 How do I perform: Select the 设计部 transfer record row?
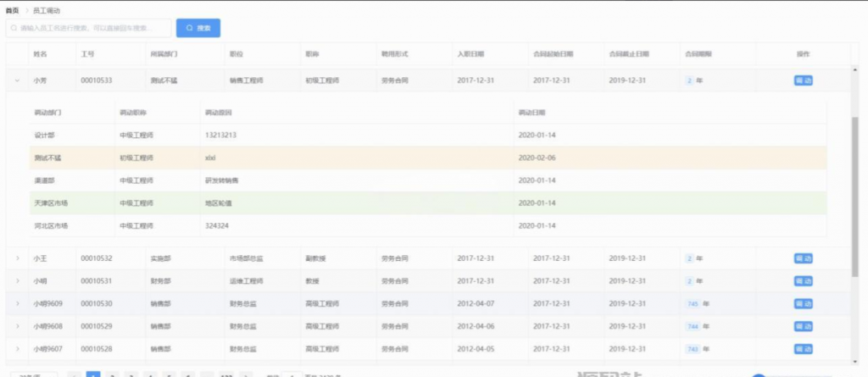pyautogui.click(x=428, y=135)
